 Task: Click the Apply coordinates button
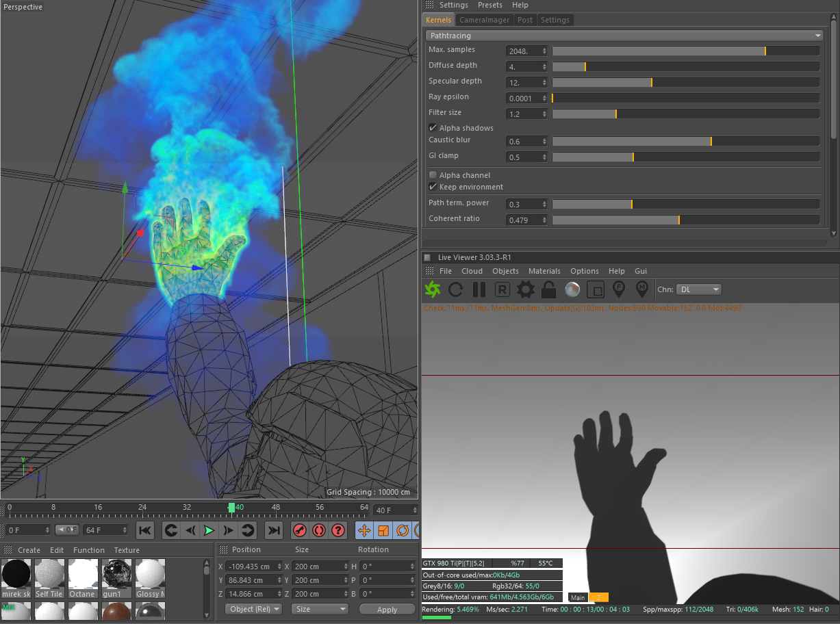point(387,609)
